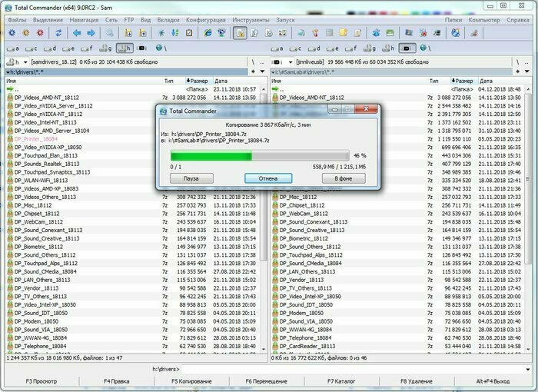
Task: Cancel the copy with Отмена button
Action: point(268,178)
